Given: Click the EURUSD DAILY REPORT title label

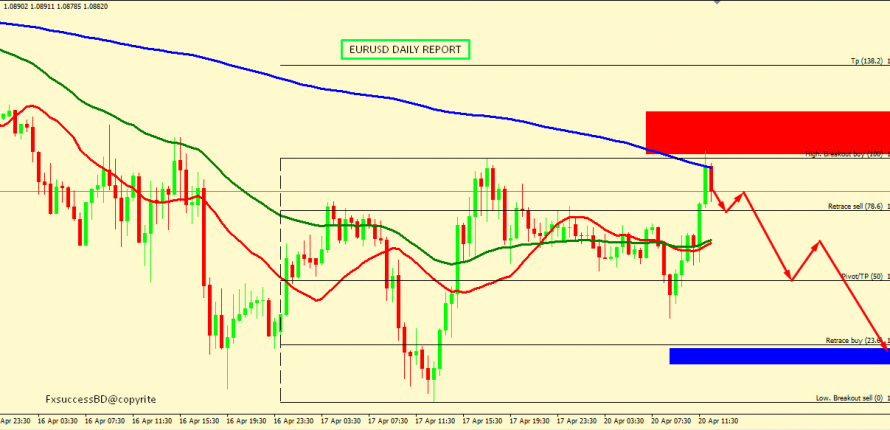Looking at the screenshot, I should pos(404,49).
